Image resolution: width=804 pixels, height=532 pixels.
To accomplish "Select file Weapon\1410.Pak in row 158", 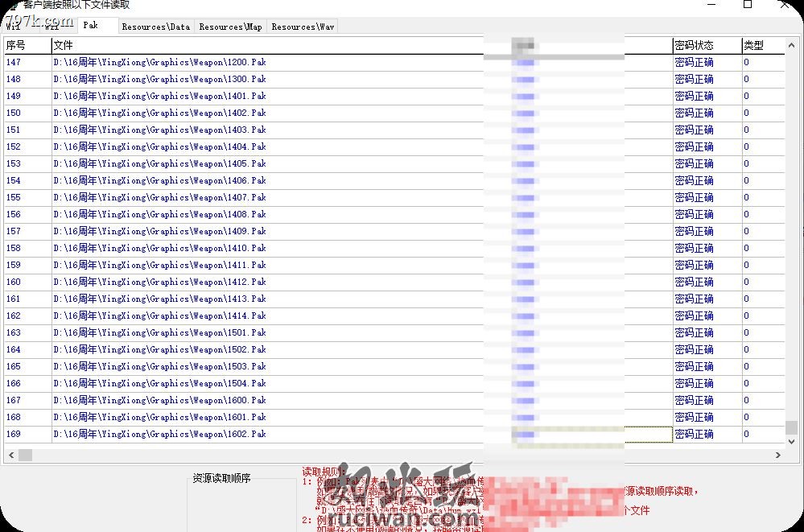I will click(159, 249).
